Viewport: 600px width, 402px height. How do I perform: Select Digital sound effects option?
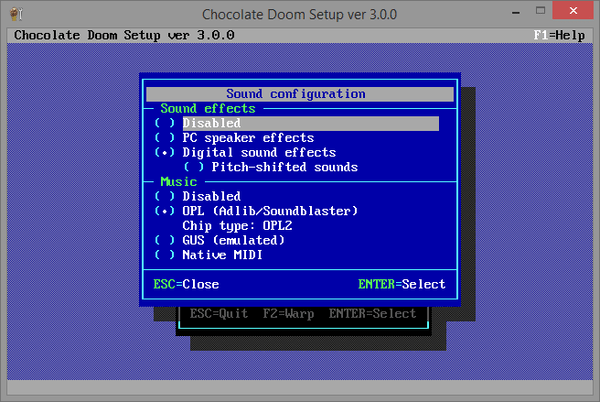coord(245,152)
